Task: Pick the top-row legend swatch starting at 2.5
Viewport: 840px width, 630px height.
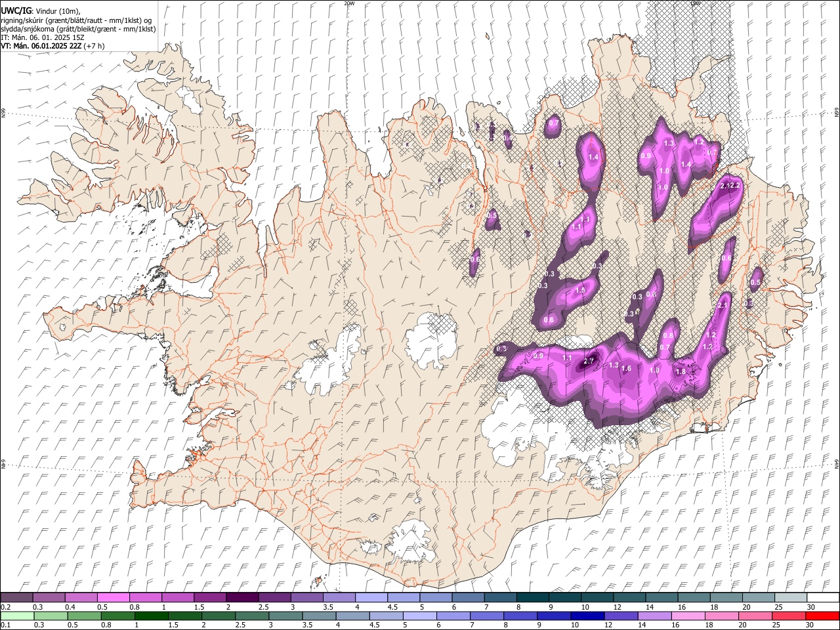Action: pyautogui.click(x=274, y=597)
